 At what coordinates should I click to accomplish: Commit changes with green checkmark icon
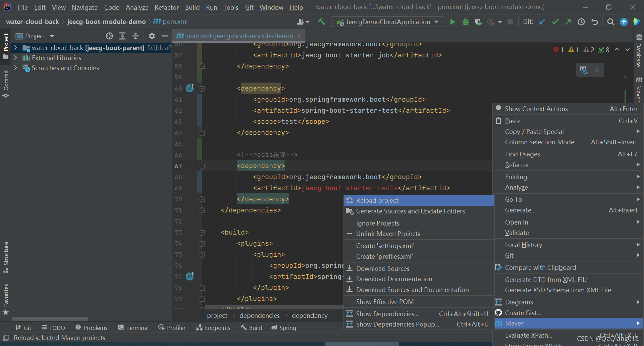pos(555,22)
